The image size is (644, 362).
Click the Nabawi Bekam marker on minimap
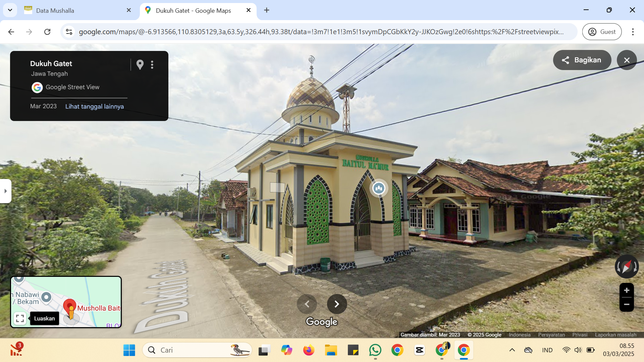pyautogui.click(x=46, y=297)
